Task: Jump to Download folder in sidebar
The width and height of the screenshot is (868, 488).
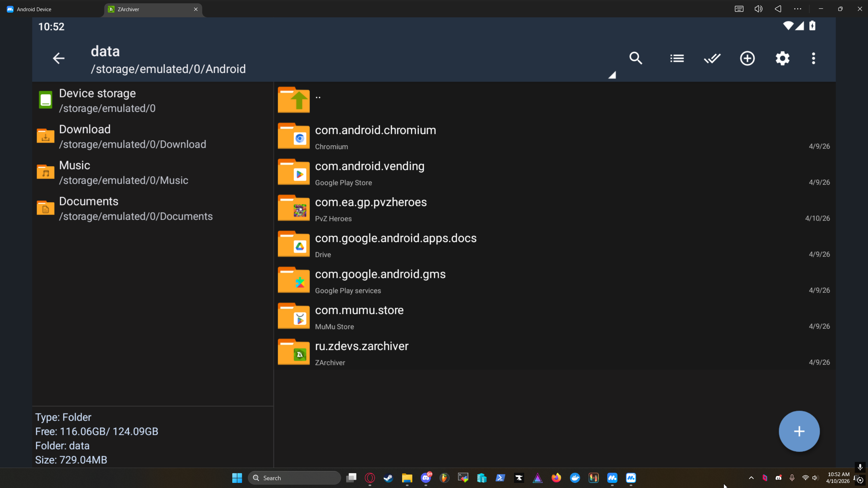Action: (x=85, y=136)
